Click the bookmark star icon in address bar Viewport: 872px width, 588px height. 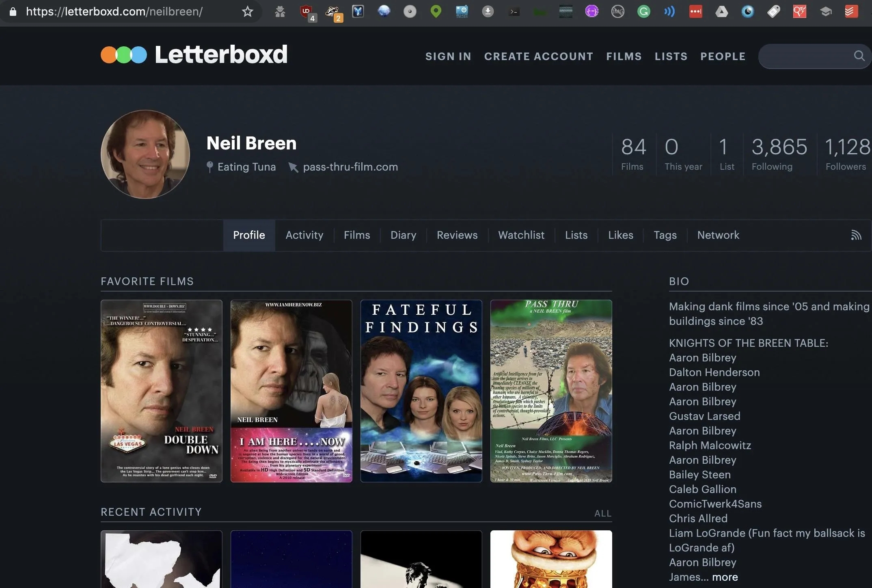pos(247,11)
